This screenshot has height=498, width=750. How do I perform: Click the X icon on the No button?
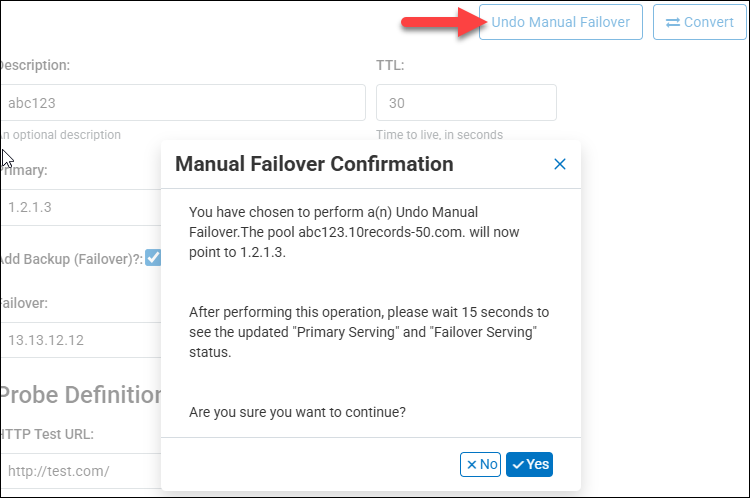(x=469, y=464)
